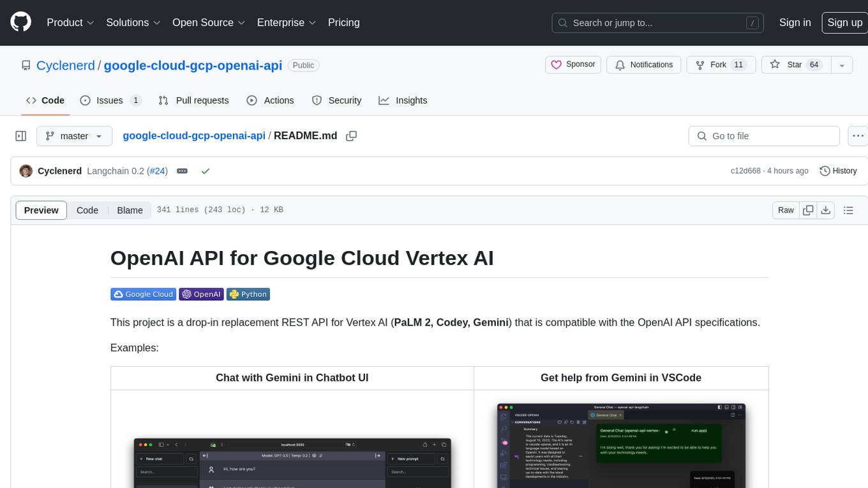Click the star count 64

point(814,65)
